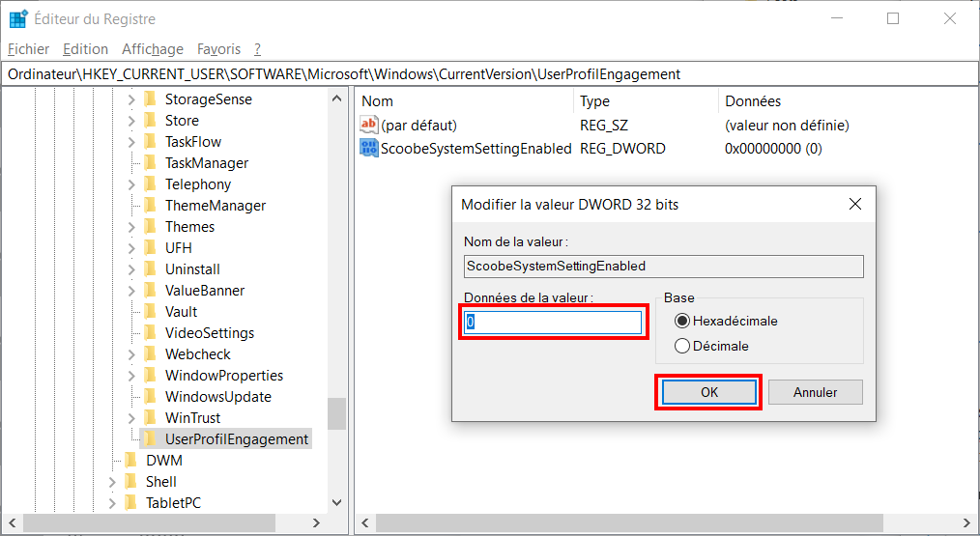
Task: Click the registry path address bar
Action: 489,74
